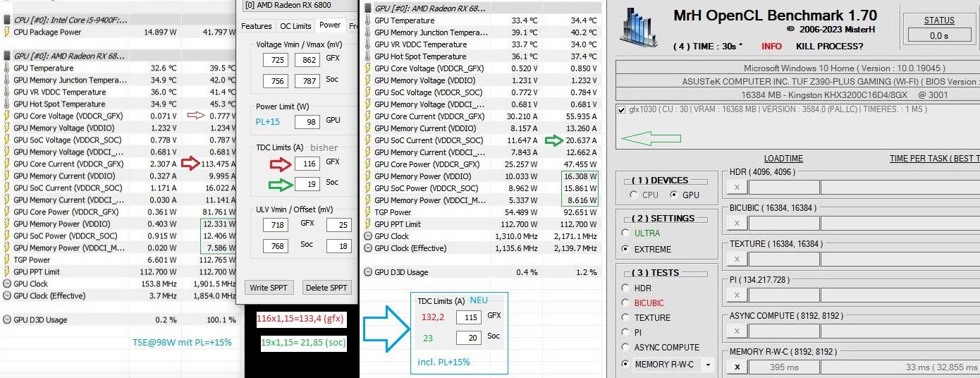The image size is (980, 378).
Task: Click the new TDC GFX field showing 115
Action: tap(468, 317)
